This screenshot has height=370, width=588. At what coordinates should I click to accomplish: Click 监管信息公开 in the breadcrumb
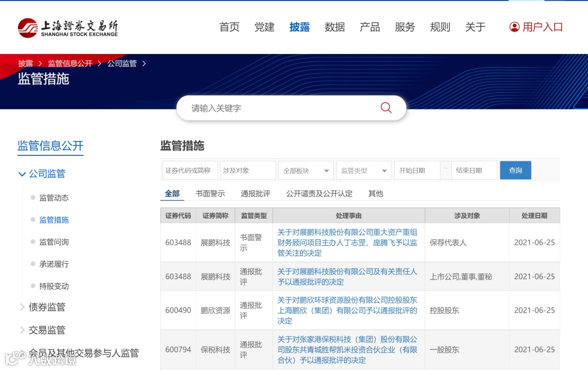point(70,63)
